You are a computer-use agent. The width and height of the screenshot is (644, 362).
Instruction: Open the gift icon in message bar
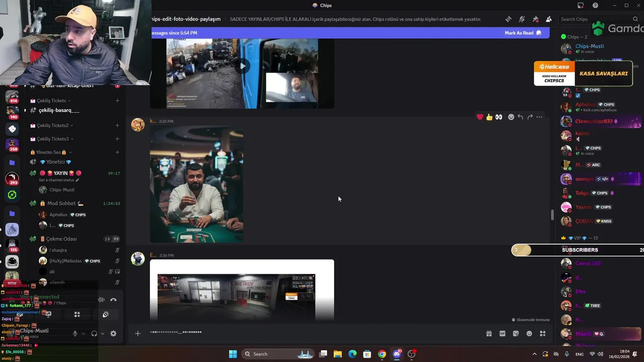coord(489,333)
